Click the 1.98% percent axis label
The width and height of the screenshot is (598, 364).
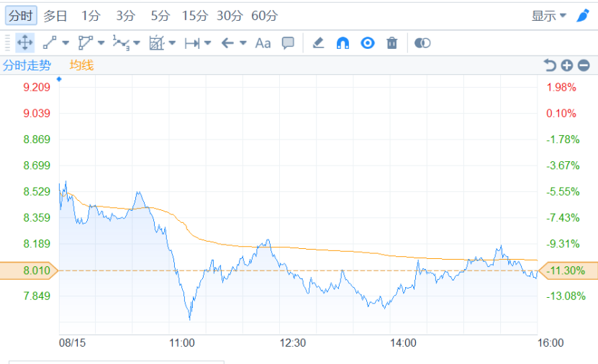click(561, 87)
